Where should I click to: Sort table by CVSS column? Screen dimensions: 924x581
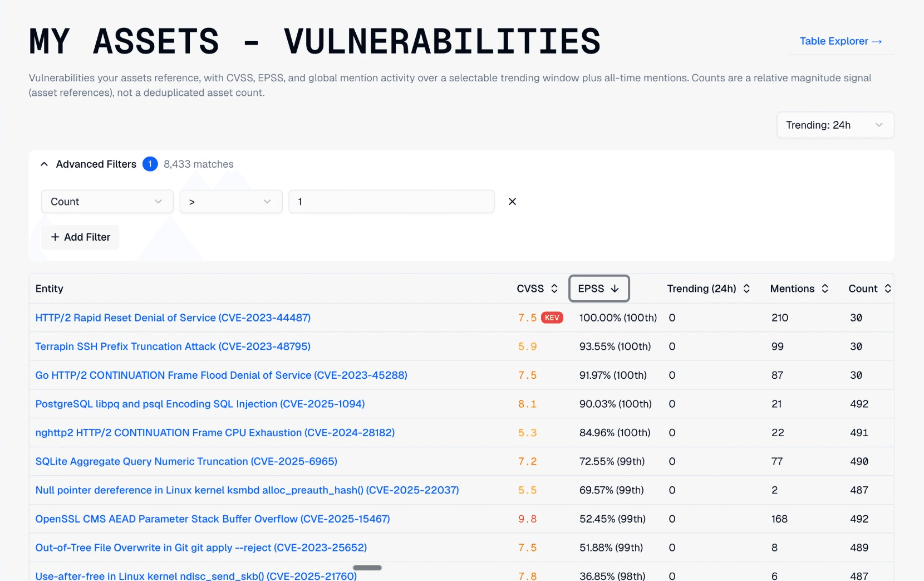click(537, 289)
